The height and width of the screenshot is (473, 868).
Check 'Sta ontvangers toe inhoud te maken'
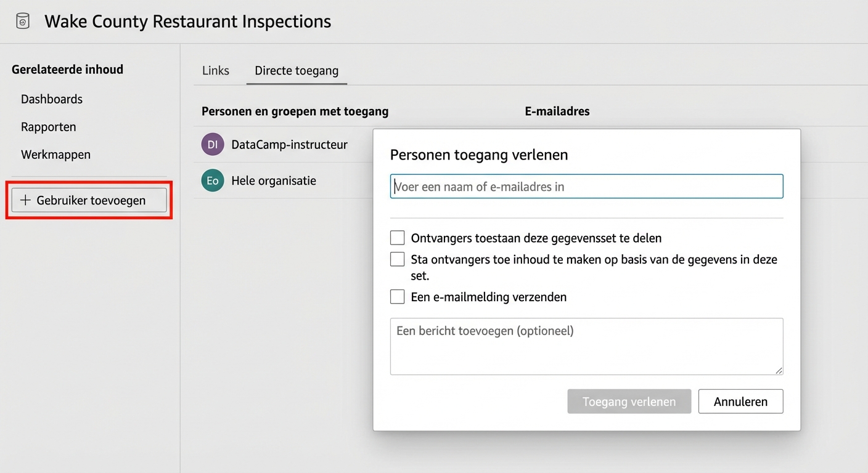(397, 259)
